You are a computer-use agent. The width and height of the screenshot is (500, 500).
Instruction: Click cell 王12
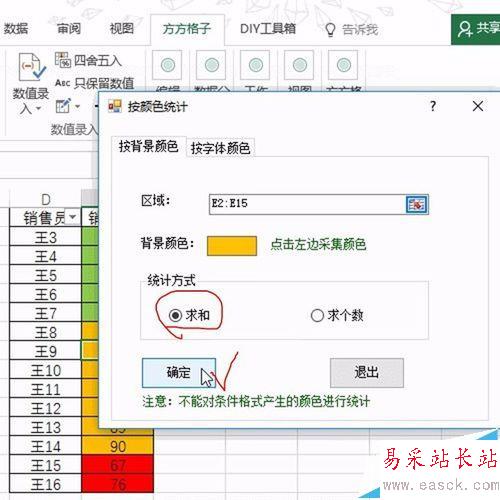(45, 408)
